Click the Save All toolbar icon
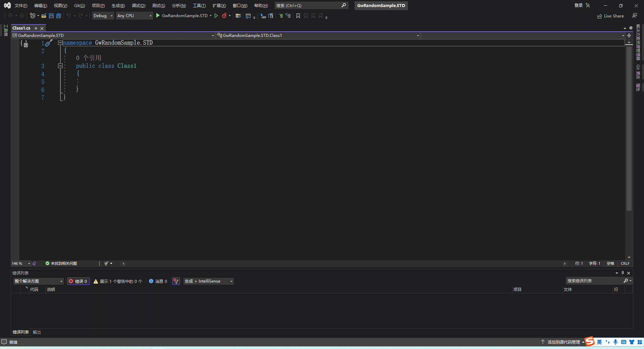 tap(59, 16)
